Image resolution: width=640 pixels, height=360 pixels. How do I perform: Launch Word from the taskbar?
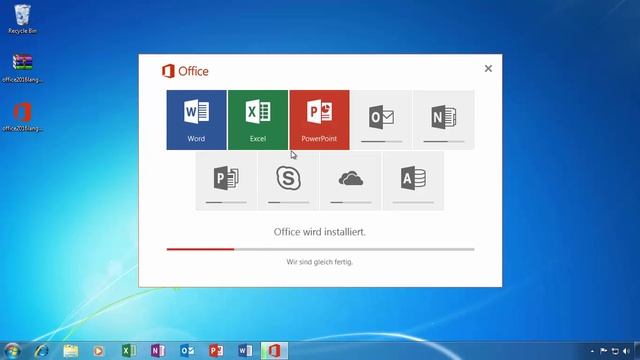(x=245, y=351)
